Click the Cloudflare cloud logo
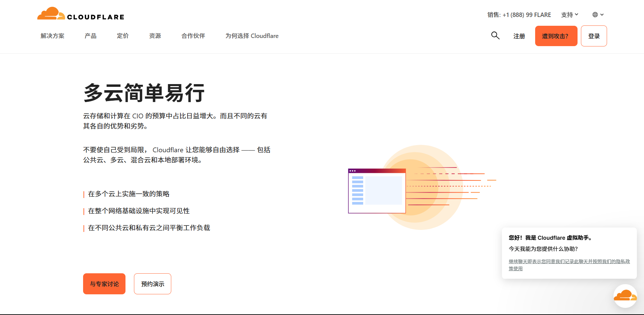This screenshot has height=315, width=644. point(51,13)
